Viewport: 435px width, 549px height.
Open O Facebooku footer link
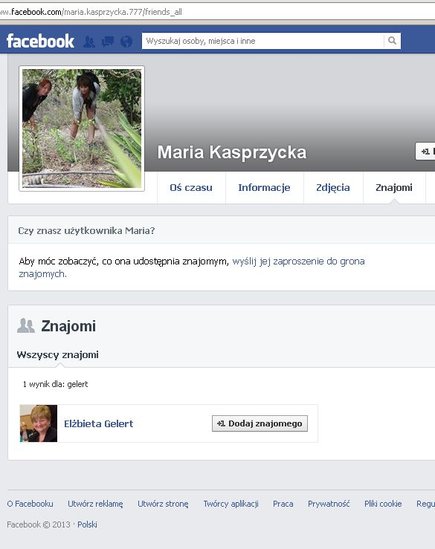[x=30, y=504]
